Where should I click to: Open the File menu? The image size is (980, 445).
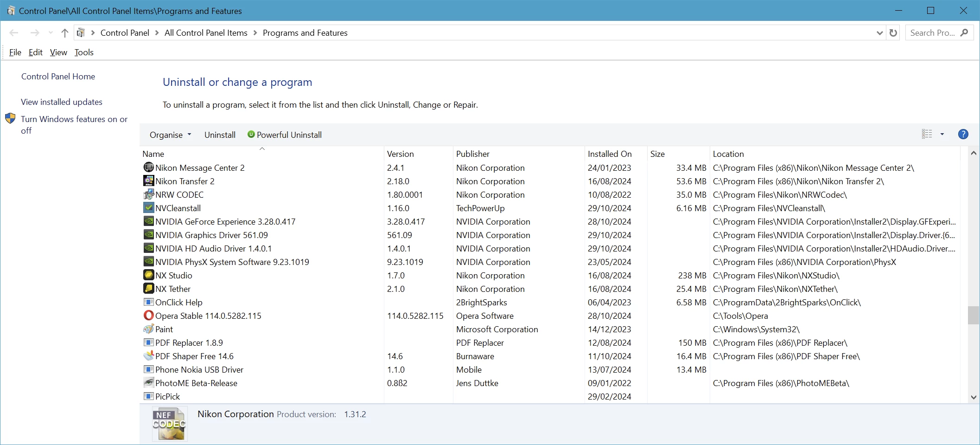coord(15,52)
